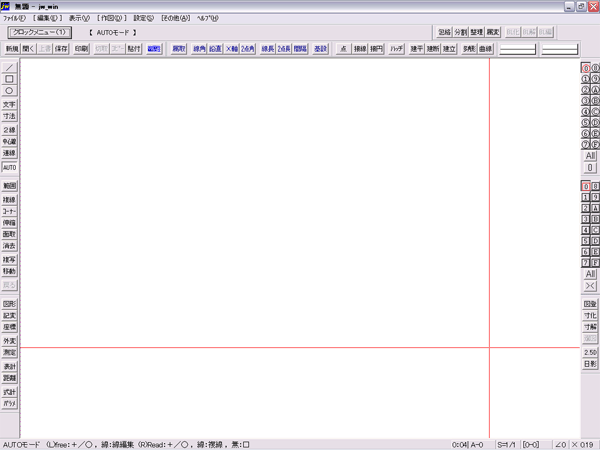The height and width of the screenshot is (450, 600).
Task: Select the 点 point tool
Action: pyautogui.click(x=344, y=49)
